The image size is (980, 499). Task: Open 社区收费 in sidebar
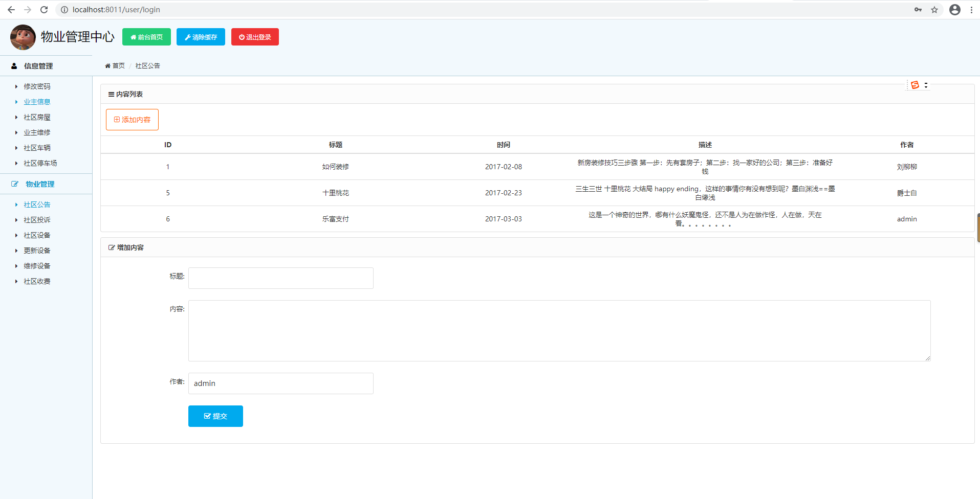coord(37,281)
